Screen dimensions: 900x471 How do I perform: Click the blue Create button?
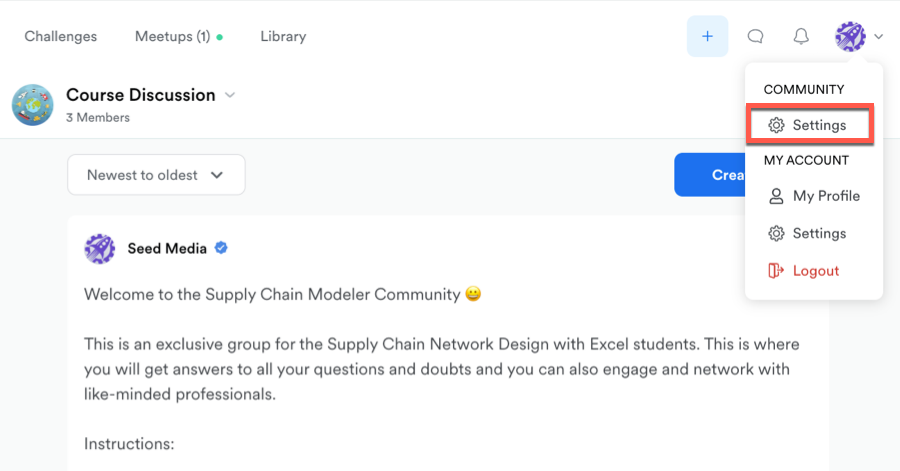tap(712, 175)
